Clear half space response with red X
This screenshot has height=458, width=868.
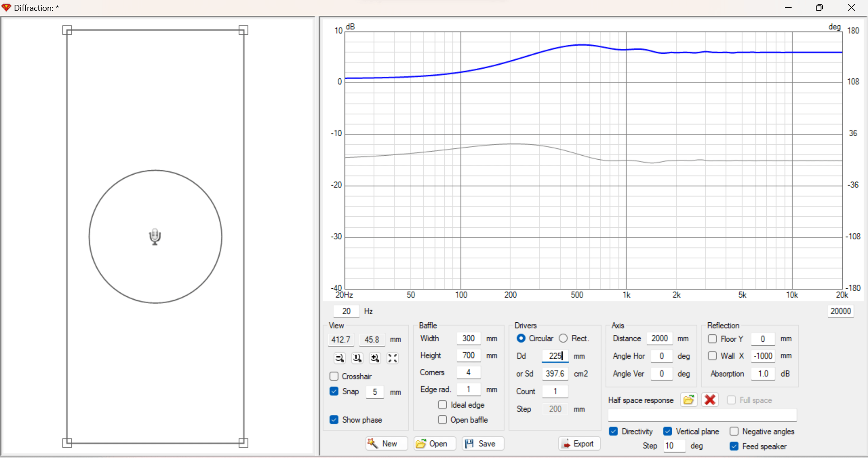click(x=710, y=400)
